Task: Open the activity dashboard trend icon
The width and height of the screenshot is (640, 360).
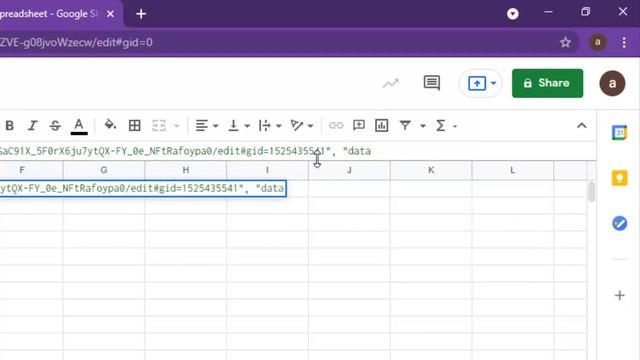Action: point(391,83)
